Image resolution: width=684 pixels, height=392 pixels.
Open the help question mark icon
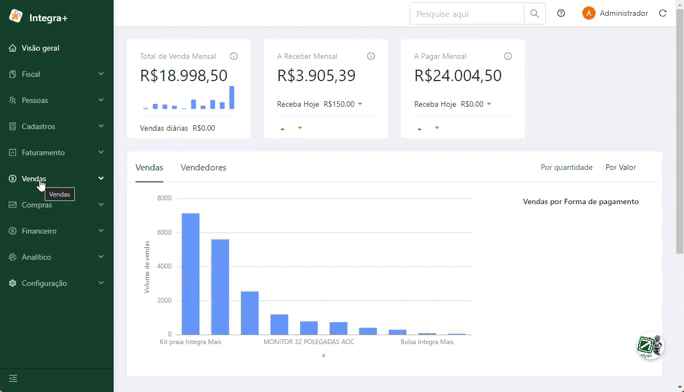pos(561,13)
